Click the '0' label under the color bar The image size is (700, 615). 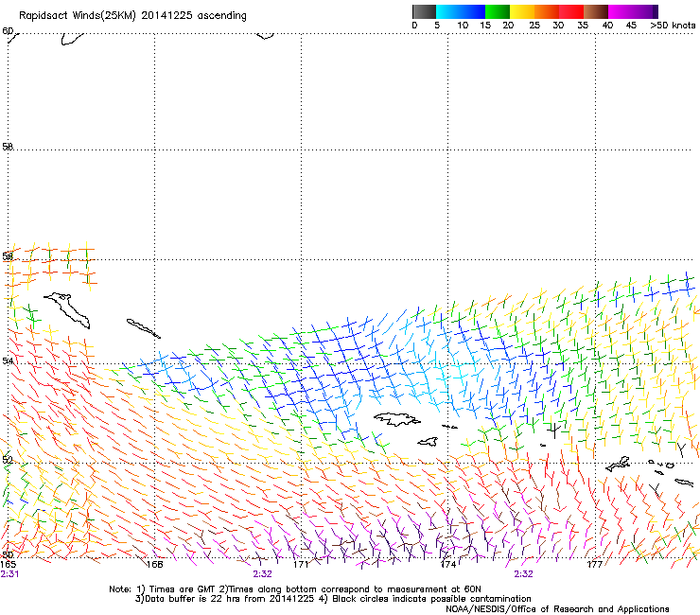[414, 26]
